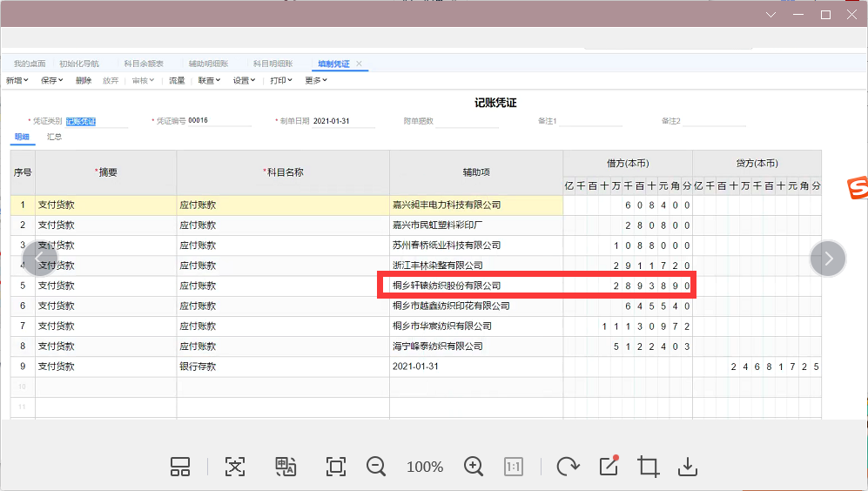
Task: Click 海宁峰泰纺织有限公司 cell
Action: 476,346
